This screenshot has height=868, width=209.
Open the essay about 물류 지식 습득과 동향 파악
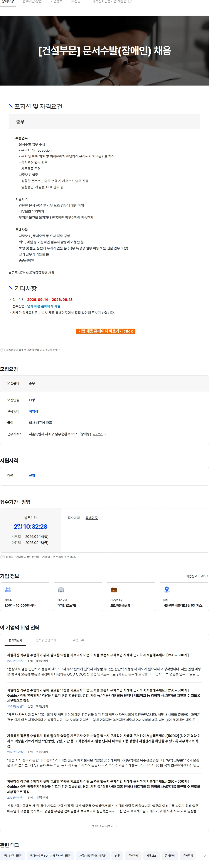pyautogui.click(x=104, y=751)
